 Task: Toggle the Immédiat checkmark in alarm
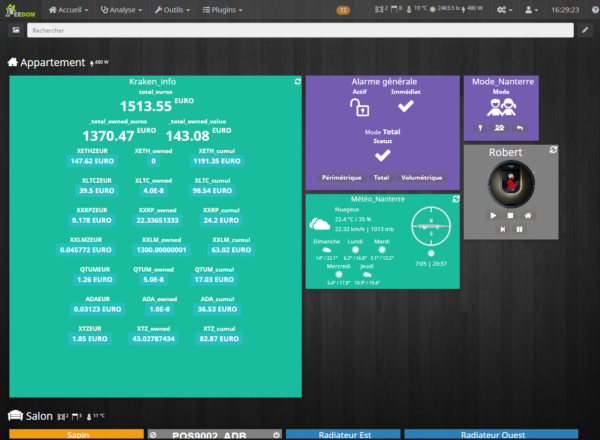pos(405,106)
